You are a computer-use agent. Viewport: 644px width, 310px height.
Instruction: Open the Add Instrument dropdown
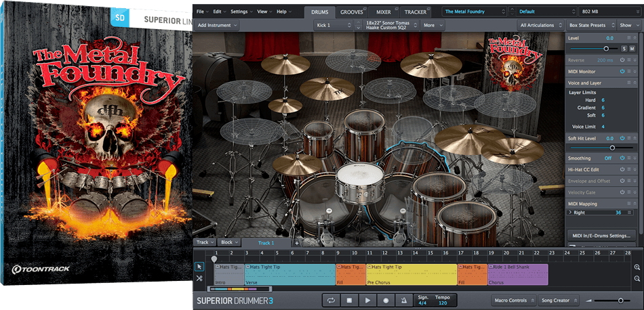pos(217,25)
